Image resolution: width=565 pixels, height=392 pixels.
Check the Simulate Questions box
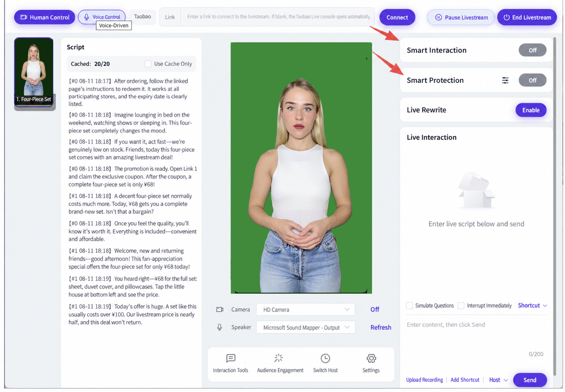click(x=410, y=305)
